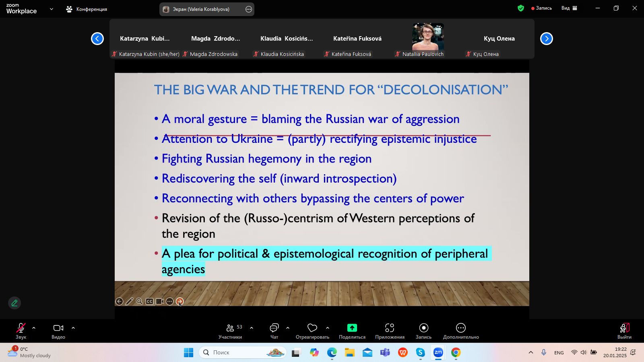This screenshot has width=644, height=362.
Task: Open the Zoom Workplace dropdown chevron
Action: pos(52,9)
